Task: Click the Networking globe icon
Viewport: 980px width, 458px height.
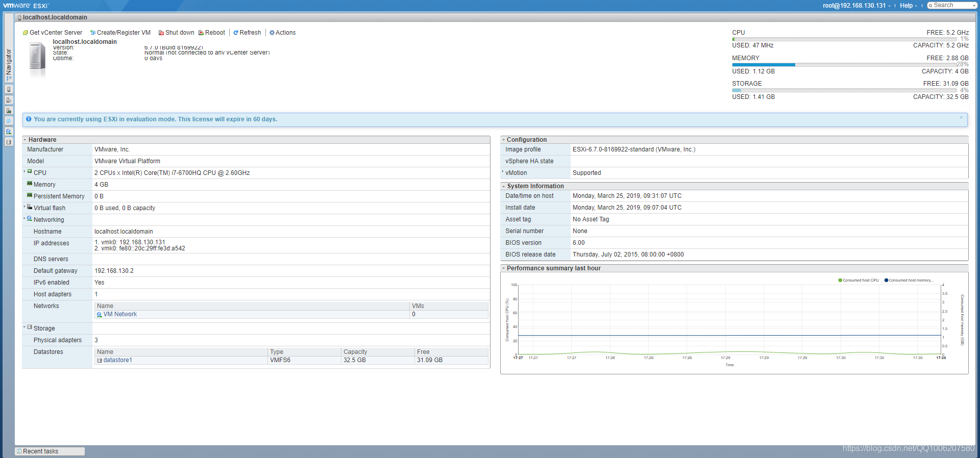Action: click(30, 219)
